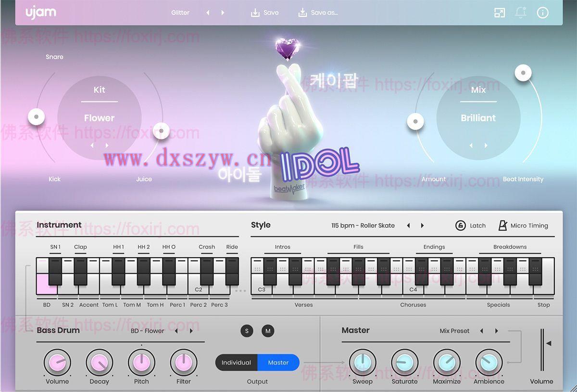This screenshot has width=577, height=392.
Task: Trigger the HH 2 black key
Action: [x=144, y=272]
